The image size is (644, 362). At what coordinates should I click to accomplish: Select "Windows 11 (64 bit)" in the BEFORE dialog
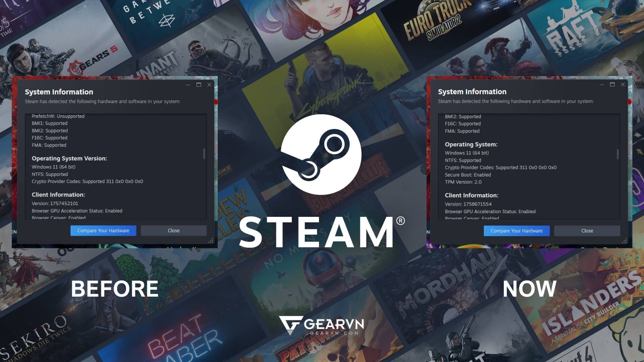[x=54, y=167]
